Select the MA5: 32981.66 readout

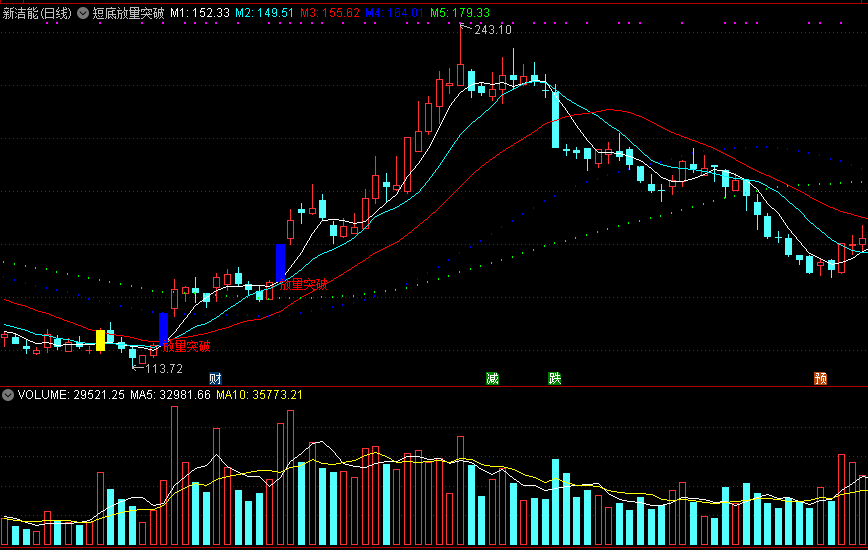pos(170,395)
